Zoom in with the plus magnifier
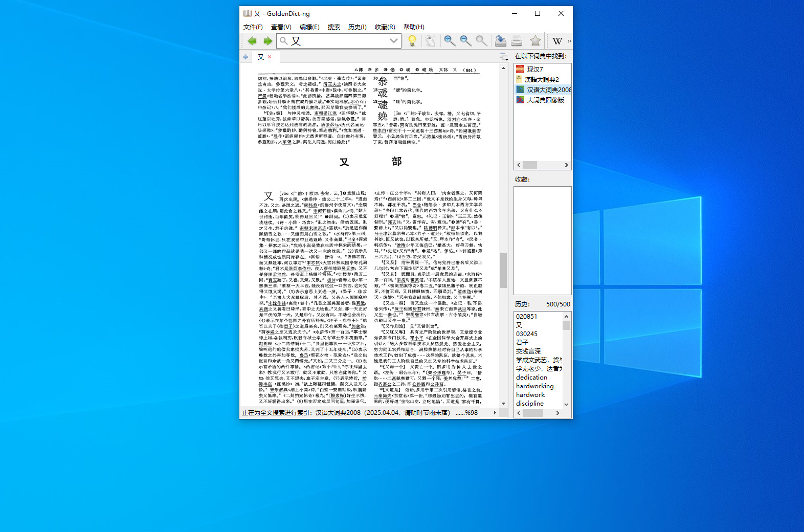804x532 pixels. tap(450, 41)
